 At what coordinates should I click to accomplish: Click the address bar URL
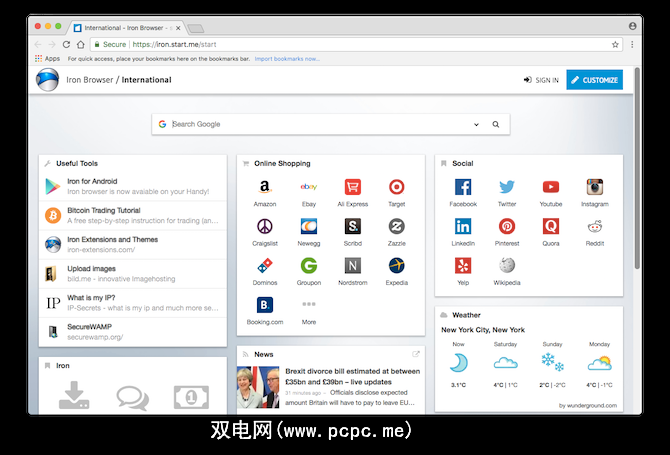[x=174, y=44]
